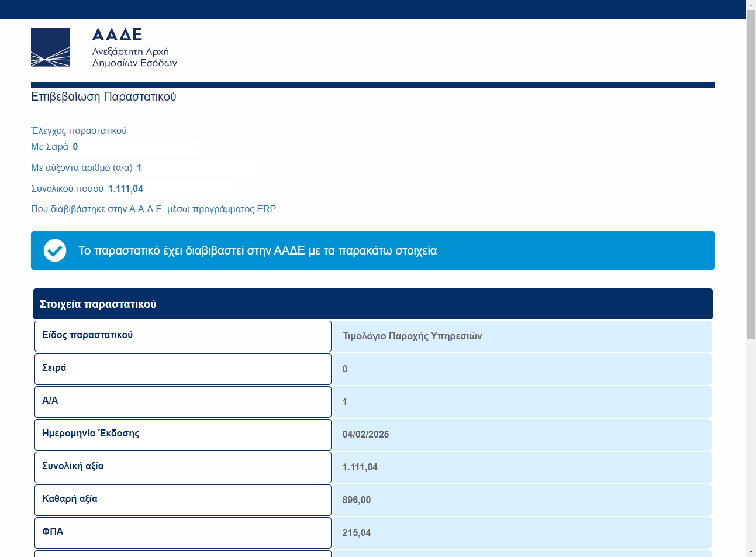This screenshot has width=756, height=557.
Task: Click the 'Καθαρή αξία' label cell
Action: [x=183, y=500]
